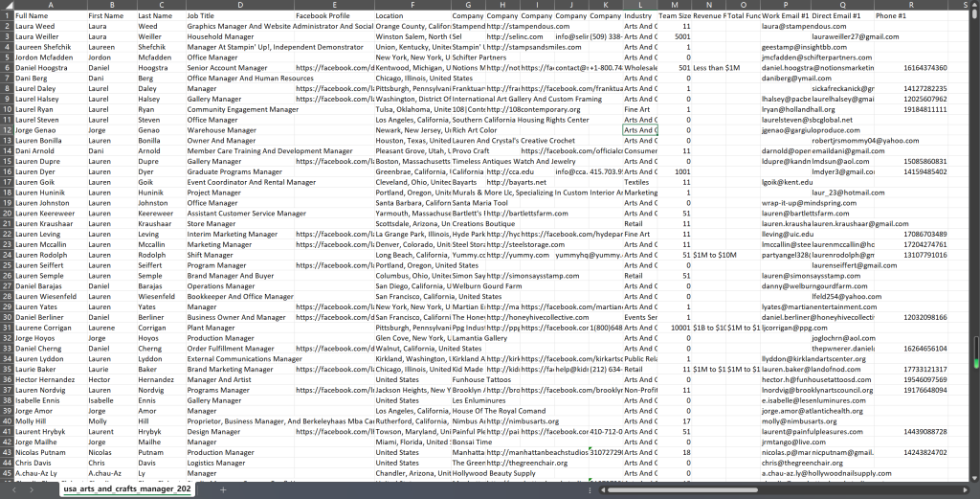980x499 pixels.
Task: Select column M header
Action: [x=675, y=5]
